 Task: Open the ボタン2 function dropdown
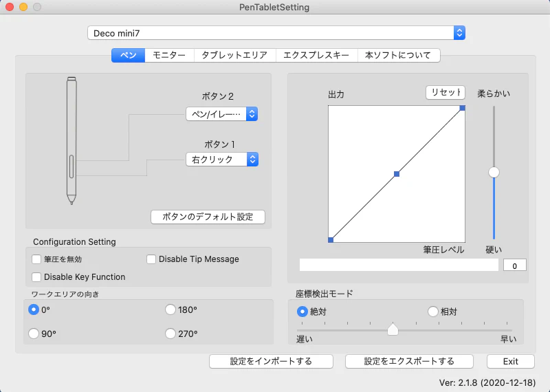[221, 114]
